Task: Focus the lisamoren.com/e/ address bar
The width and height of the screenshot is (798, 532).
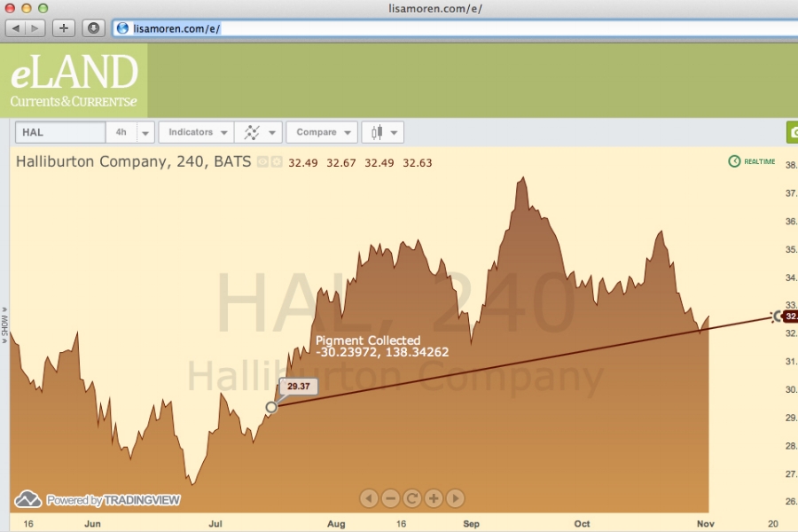Action: tap(456, 28)
